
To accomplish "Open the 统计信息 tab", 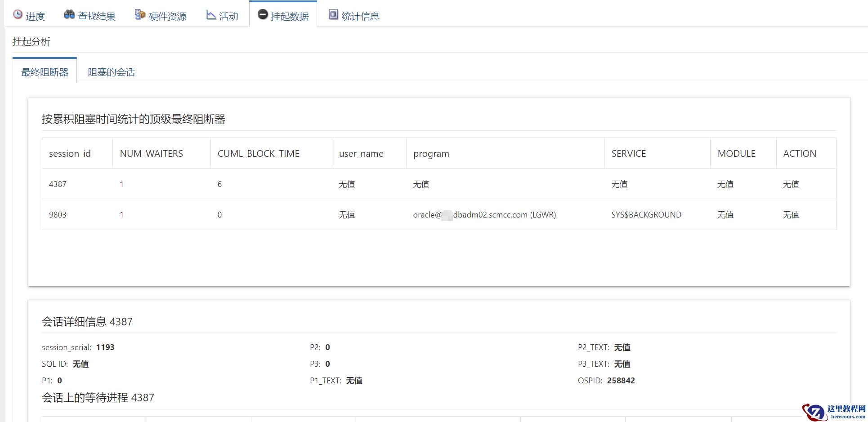I will (354, 15).
